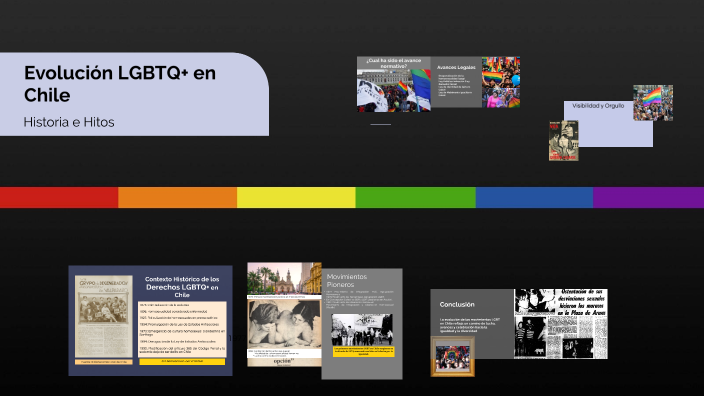Click the yellow caption bar under the Contexto Histórico timeline
This screenshot has width=704, height=396.
pyautogui.click(x=182, y=361)
